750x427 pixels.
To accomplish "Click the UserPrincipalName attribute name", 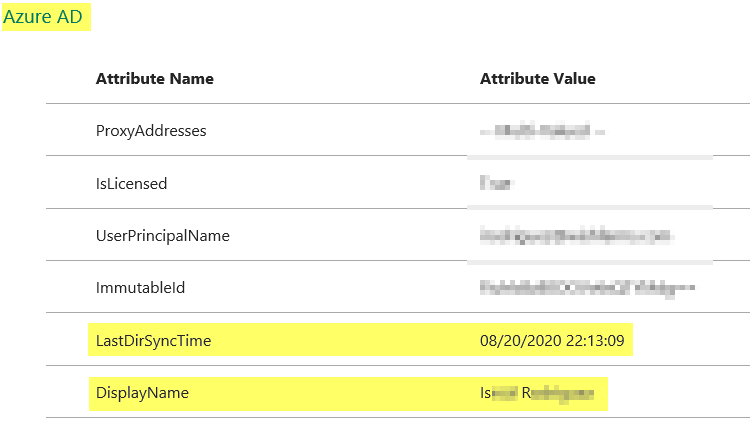I will [163, 236].
